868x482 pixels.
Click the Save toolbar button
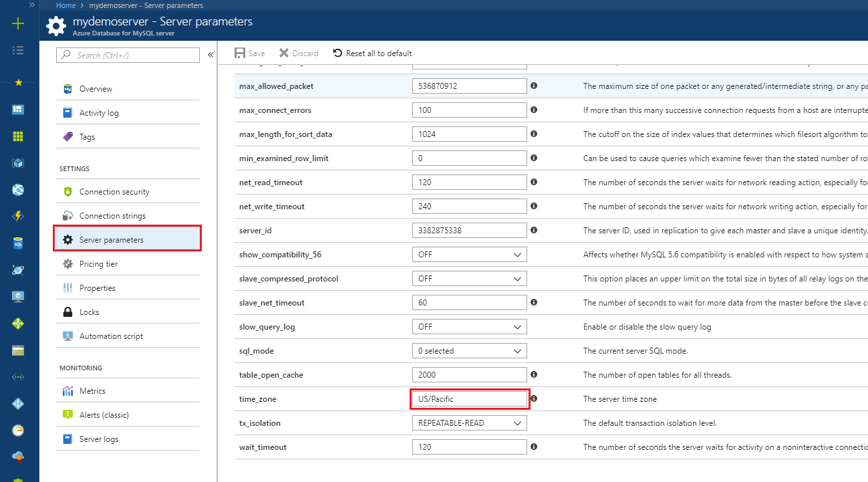coord(250,53)
